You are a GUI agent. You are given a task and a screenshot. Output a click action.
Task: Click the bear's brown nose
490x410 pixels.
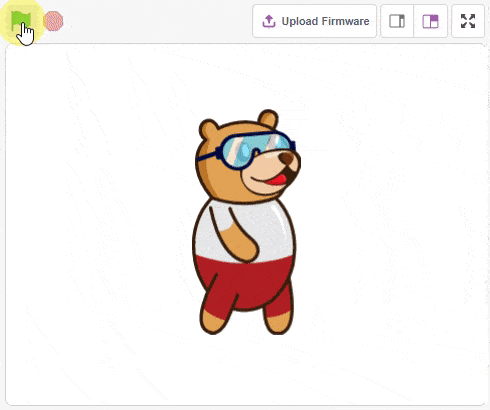click(287, 158)
